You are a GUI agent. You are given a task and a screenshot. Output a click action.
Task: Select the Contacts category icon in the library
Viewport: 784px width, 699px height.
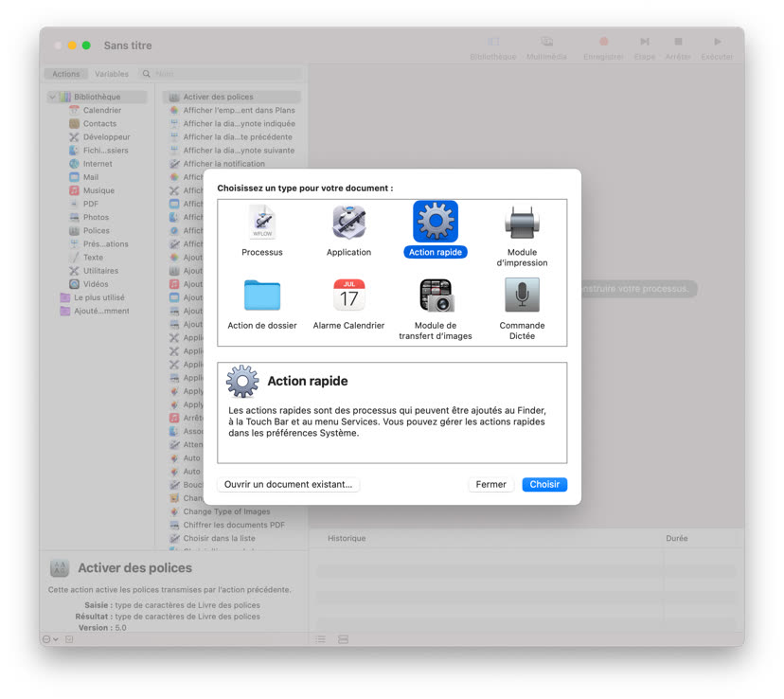coord(74,123)
